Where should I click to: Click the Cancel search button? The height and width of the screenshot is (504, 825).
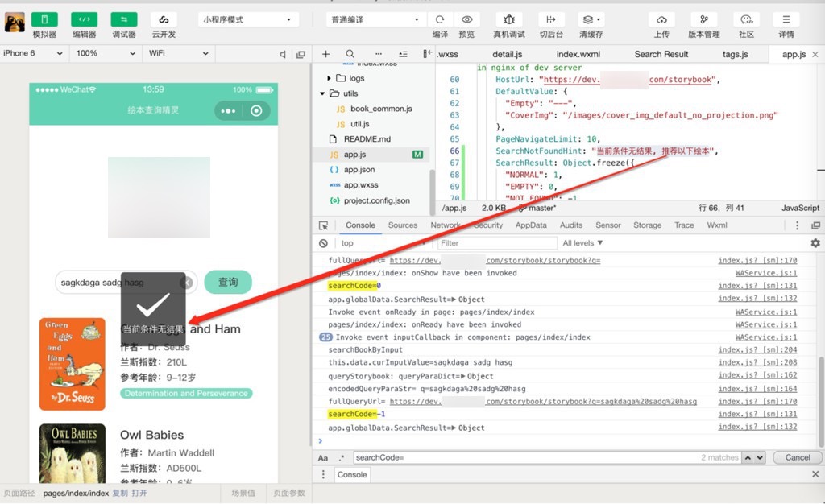pos(797,458)
